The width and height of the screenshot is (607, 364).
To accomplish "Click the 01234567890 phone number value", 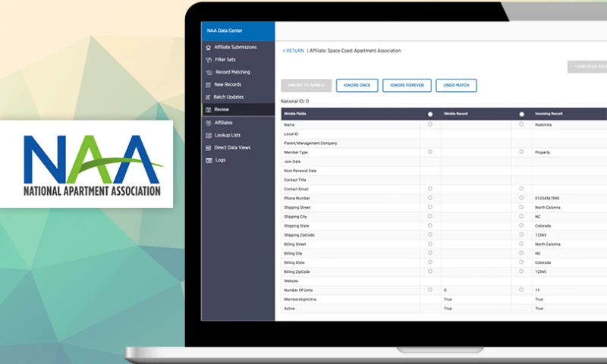I will click(547, 199).
